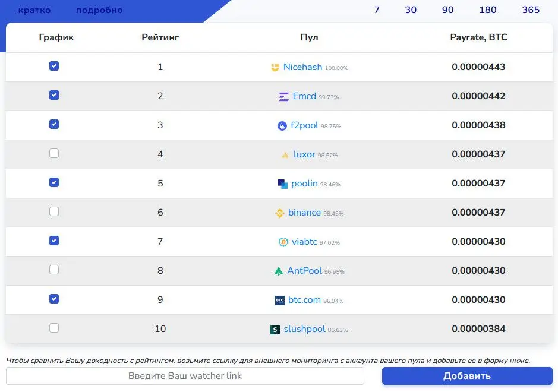Uncheck the chart checkbox for viabtc
The image size is (558, 392).
(54, 241)
